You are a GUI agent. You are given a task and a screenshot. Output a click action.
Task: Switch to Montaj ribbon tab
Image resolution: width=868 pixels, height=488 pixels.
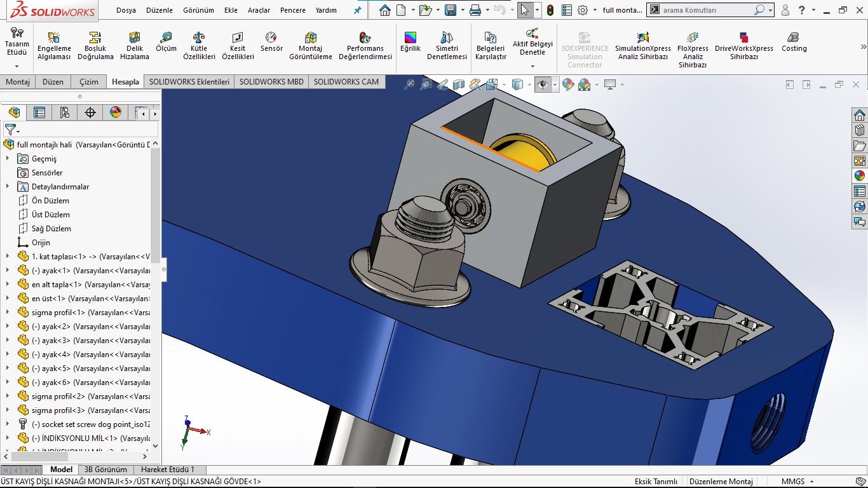click(18, 82)
